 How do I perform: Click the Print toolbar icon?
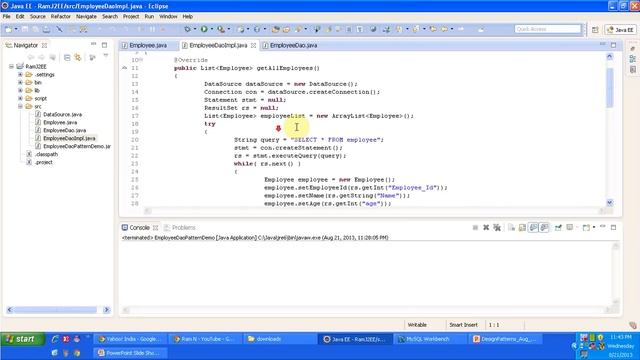[47, 29]
